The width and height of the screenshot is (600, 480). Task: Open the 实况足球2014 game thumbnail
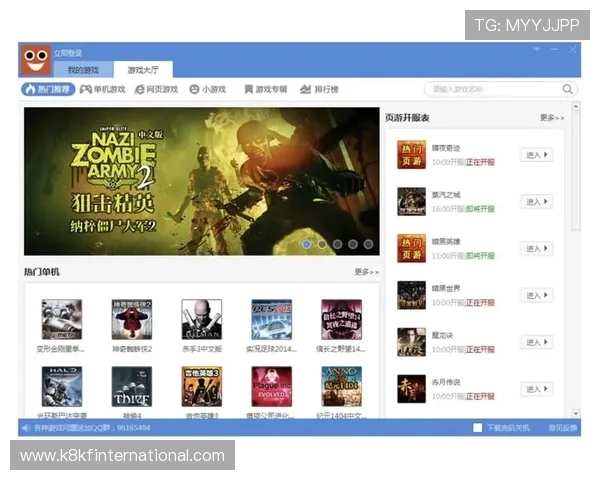(272, 319)
